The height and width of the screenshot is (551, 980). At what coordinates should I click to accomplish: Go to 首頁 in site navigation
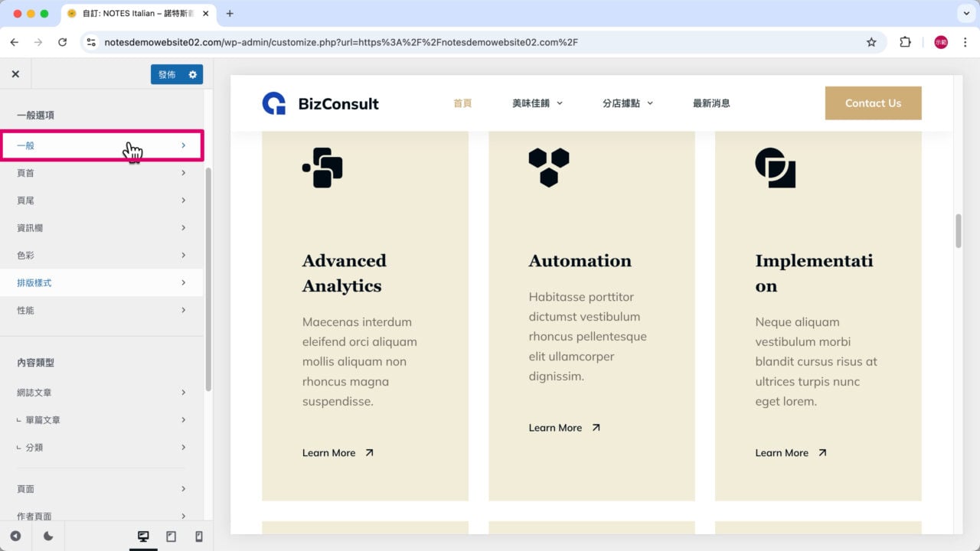click(x=462, y=103)
